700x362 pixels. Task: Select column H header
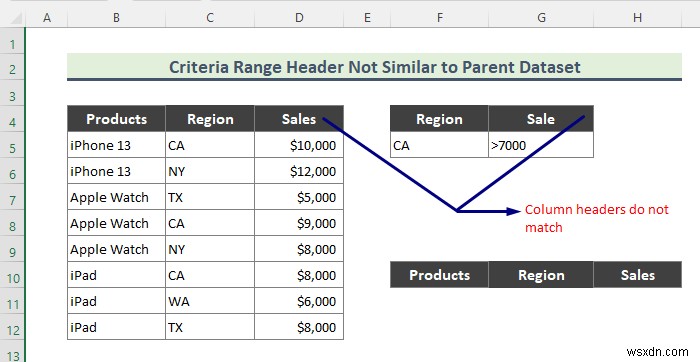[x=638, y=17]
